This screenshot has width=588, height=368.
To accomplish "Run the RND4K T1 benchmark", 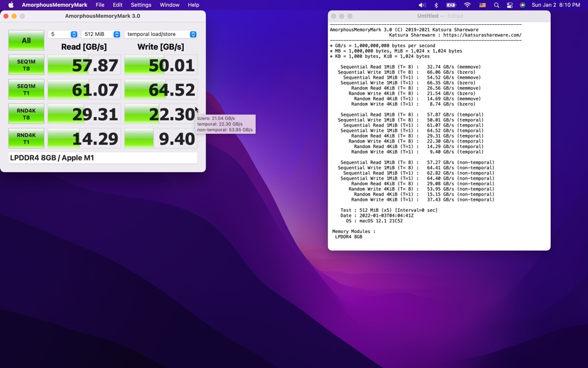I will pos(26,138).
